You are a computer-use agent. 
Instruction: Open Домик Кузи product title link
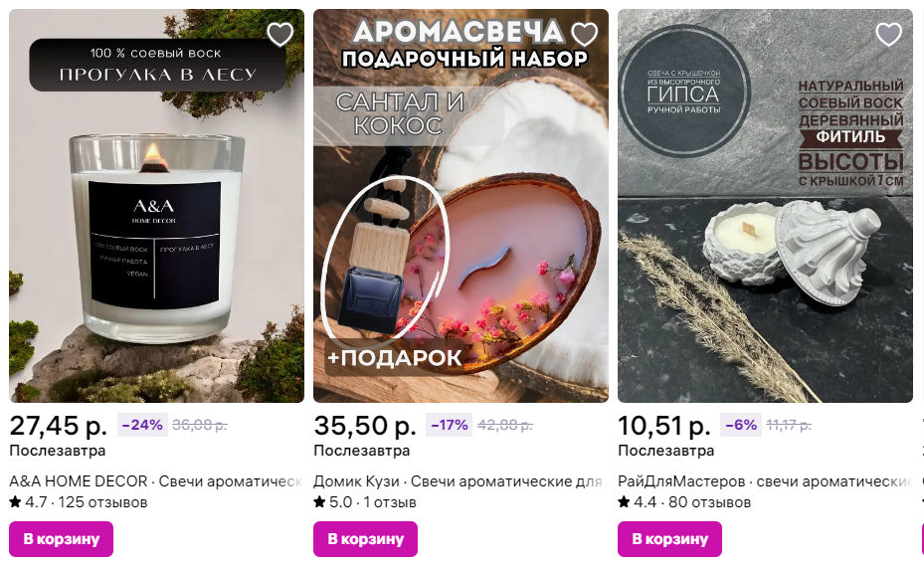pos(461,481)
